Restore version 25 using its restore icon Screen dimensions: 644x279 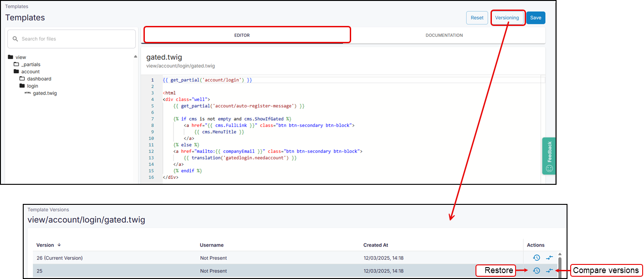(537, 270)
